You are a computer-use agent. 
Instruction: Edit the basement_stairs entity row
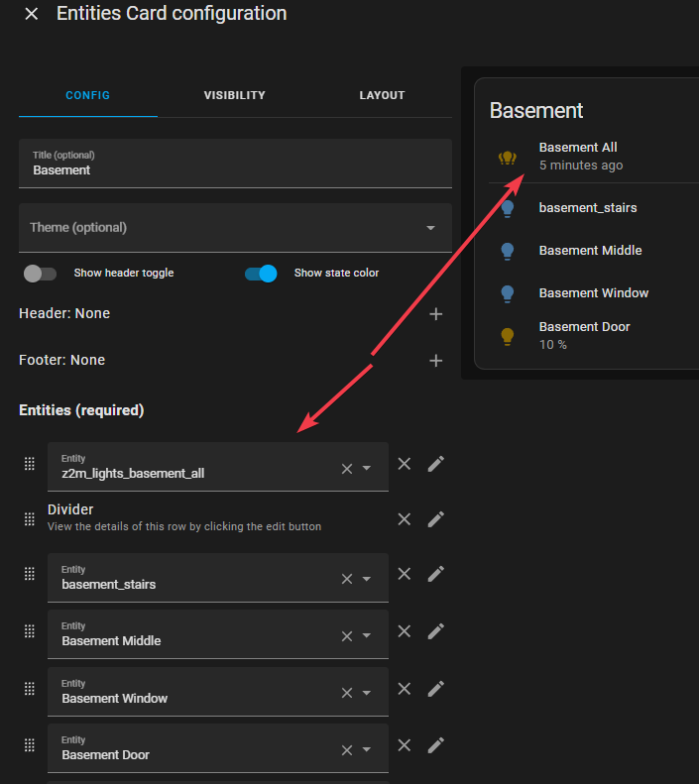436,574
